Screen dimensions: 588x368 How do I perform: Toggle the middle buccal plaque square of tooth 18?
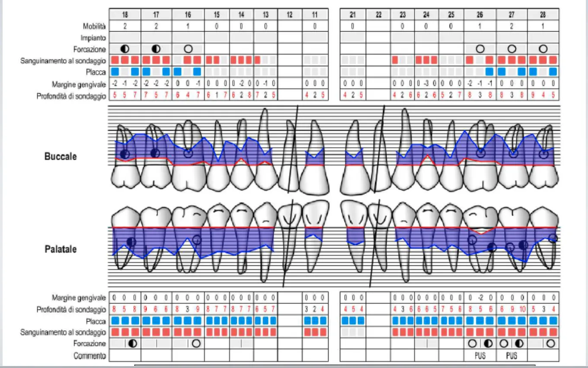125,71
